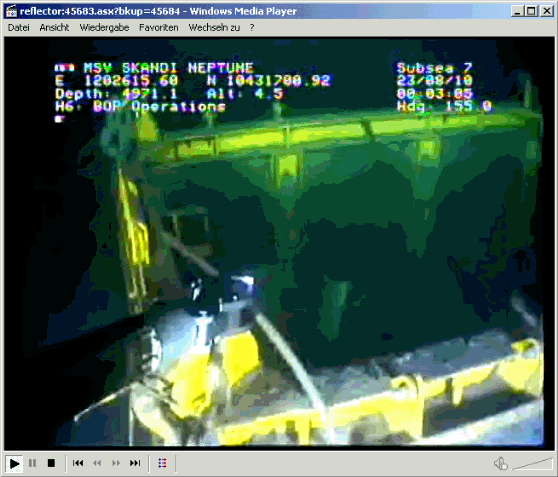
Task: Mute the audio with the speaker icon
Action: pyautogui.click(x=501, y=463)
